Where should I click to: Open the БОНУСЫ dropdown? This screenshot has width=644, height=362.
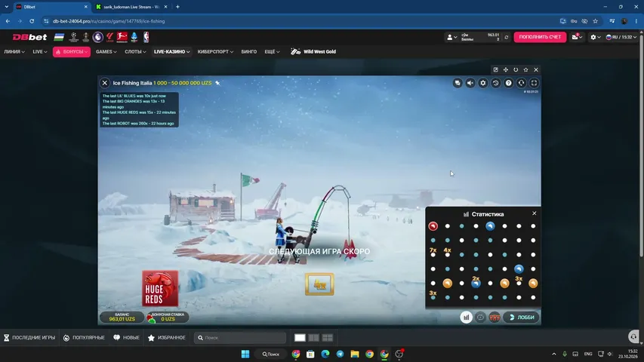point(72,52)
